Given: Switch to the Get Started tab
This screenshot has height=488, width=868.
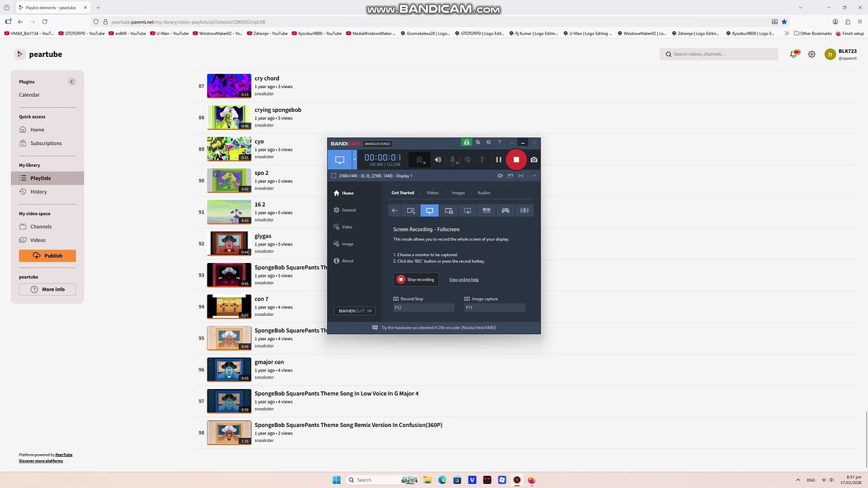Looking at the screenshot, I should (402, 193).
